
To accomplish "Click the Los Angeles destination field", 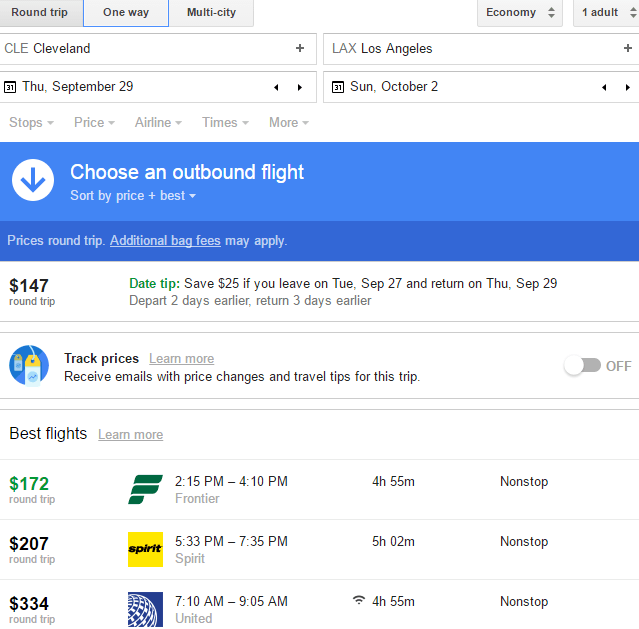I will [470, 48].
